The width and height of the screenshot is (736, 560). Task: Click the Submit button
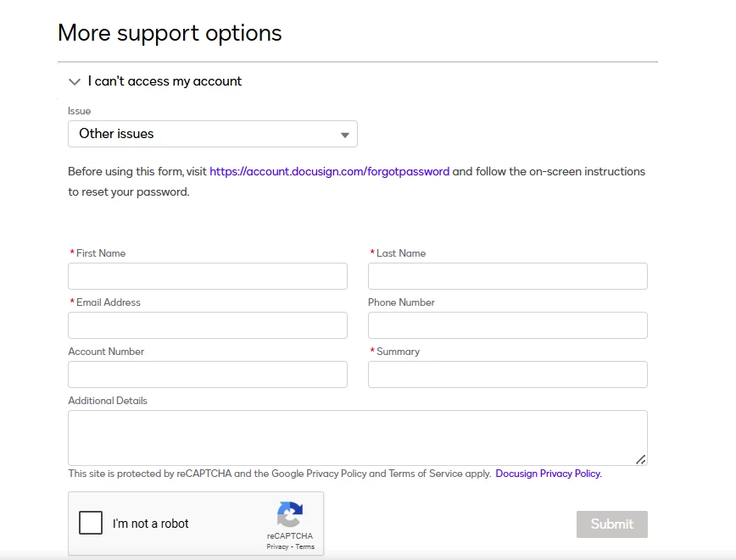[612, 524]
